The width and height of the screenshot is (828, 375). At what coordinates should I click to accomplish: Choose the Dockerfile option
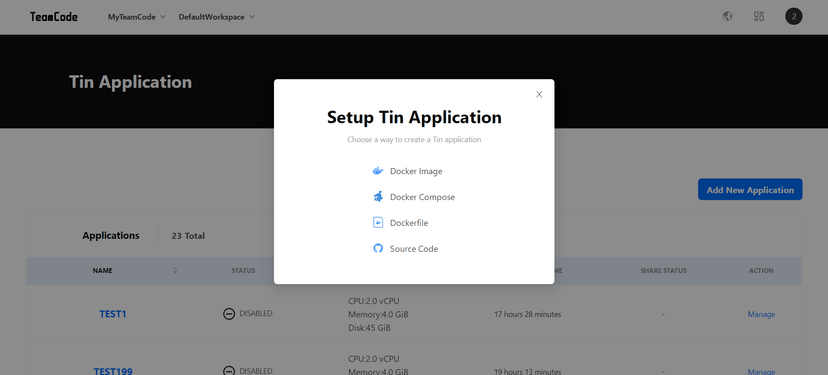(400, 223)
